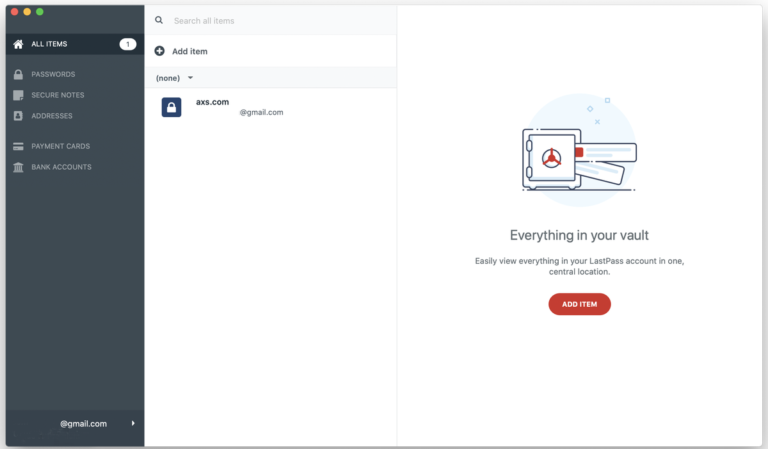Click the home icon beside All Items

[x=18, y=44]
